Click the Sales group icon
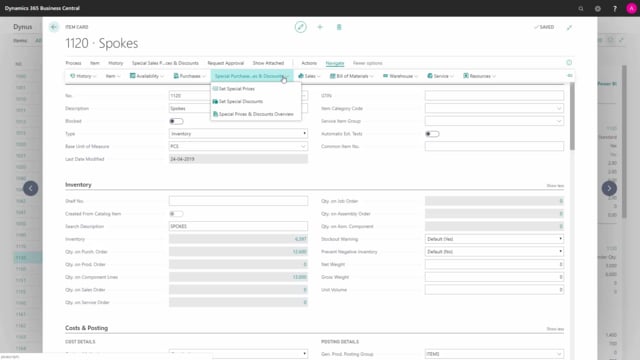640x360 pixels. click(301, 76)
